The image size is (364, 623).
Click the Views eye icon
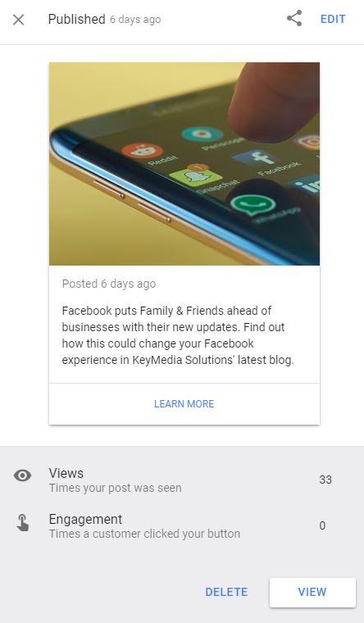[x=22, y=475]
